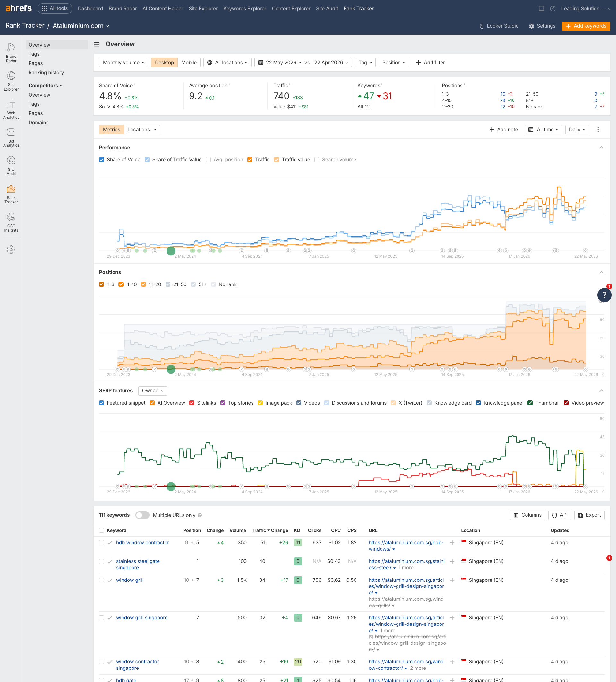Open Keywords Explorer in top menu
Image resolution: width=616 pixels, height=682 pixels.
click(245, 8)
